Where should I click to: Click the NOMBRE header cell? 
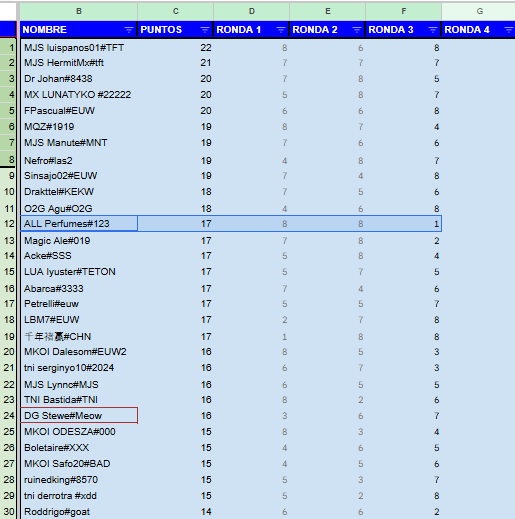click(79, 30)
